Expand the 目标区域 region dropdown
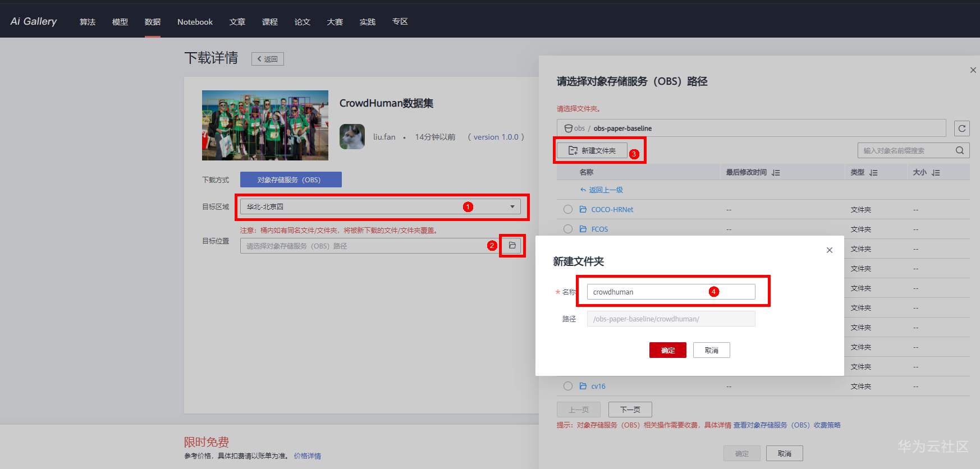This screenshot has width=980, height=469. pos(381,206)
